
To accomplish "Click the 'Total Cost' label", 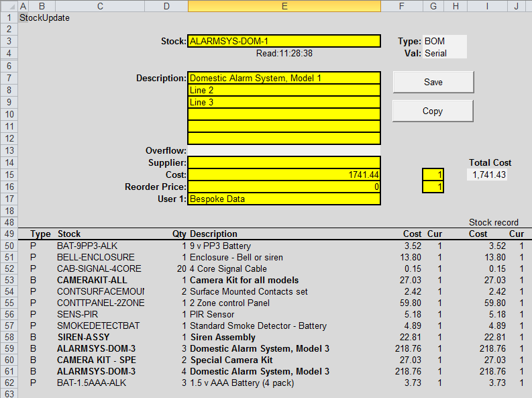I will [x=490, y=162].
